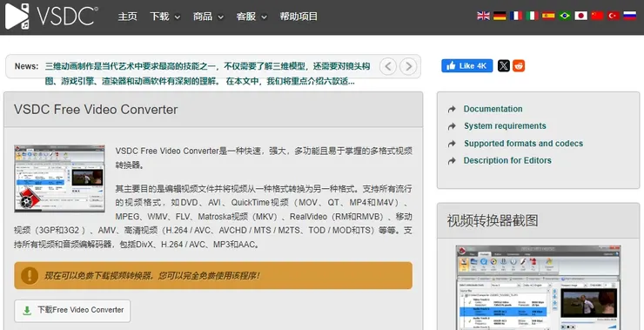Show next news item arrow
Image resolution: width=644 pixels, height=330 pixels.
tap(408, 66)
